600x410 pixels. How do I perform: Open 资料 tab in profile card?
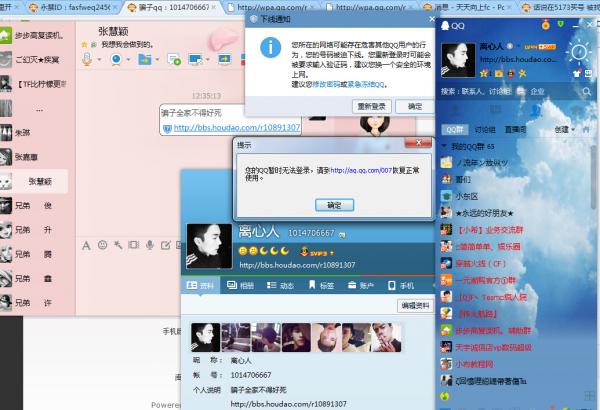tap(200, 285)
